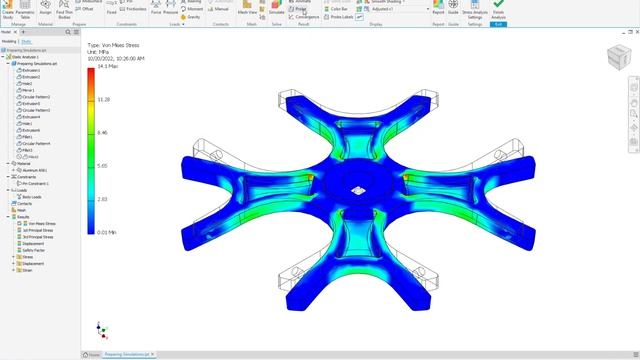The width and height of the screenshot is (640, 360).
Task: Add a new browser panel tab
Action: tap(23, 32)
